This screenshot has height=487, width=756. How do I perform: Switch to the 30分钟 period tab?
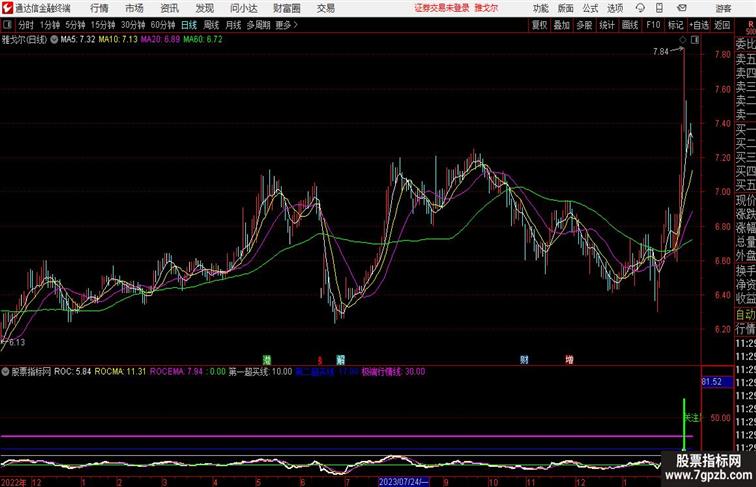tap(133, 25)
